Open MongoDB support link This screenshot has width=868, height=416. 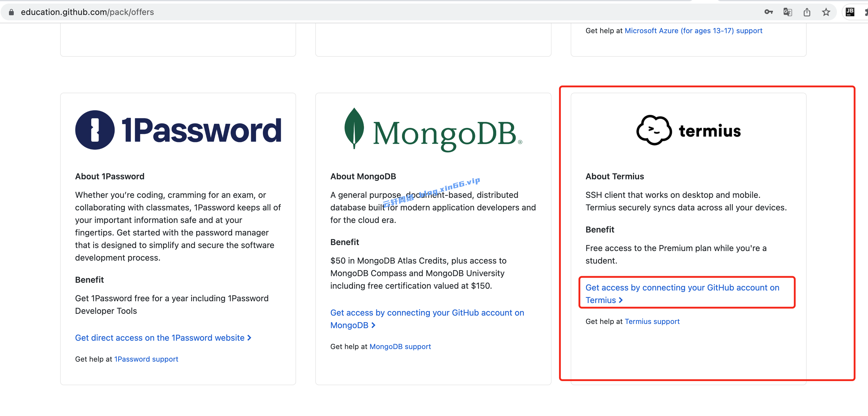click(400, 346)
